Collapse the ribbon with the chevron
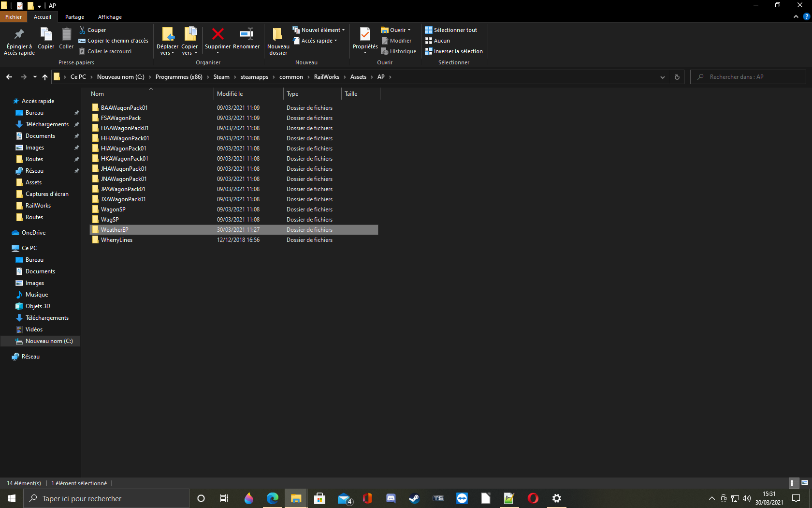The height and width of the screenshot is (508, 812). [796, 16]
